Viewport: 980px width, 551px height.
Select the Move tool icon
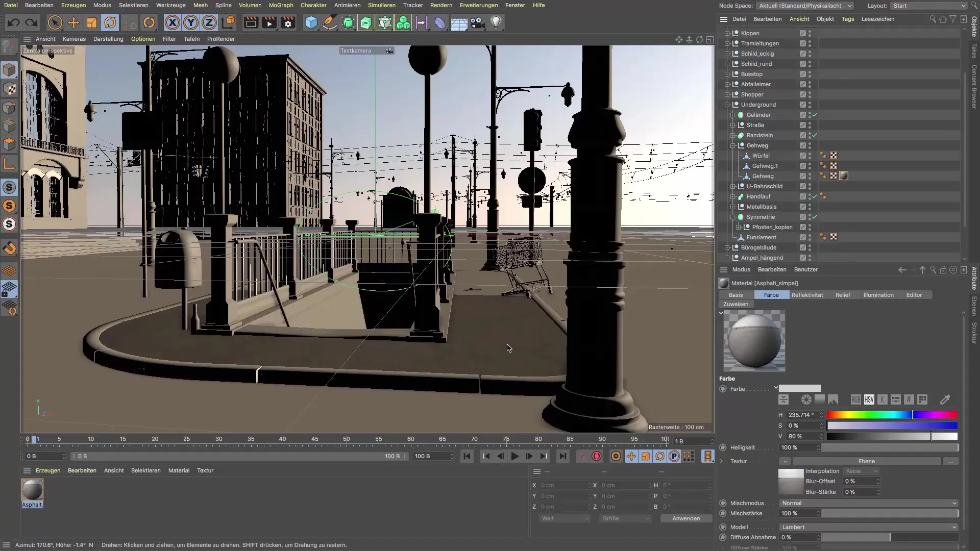coord(73,22)
